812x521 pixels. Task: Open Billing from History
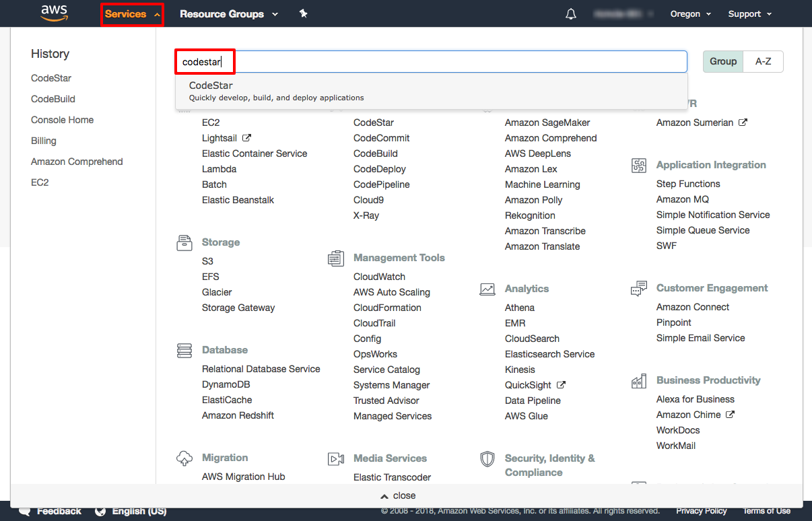pos(44,141)
